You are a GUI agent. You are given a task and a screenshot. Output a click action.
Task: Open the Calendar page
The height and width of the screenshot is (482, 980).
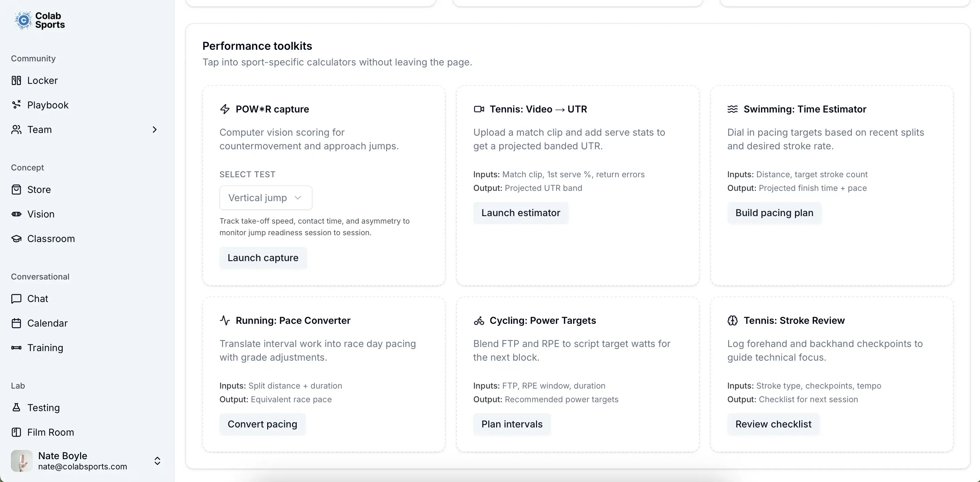48,323
